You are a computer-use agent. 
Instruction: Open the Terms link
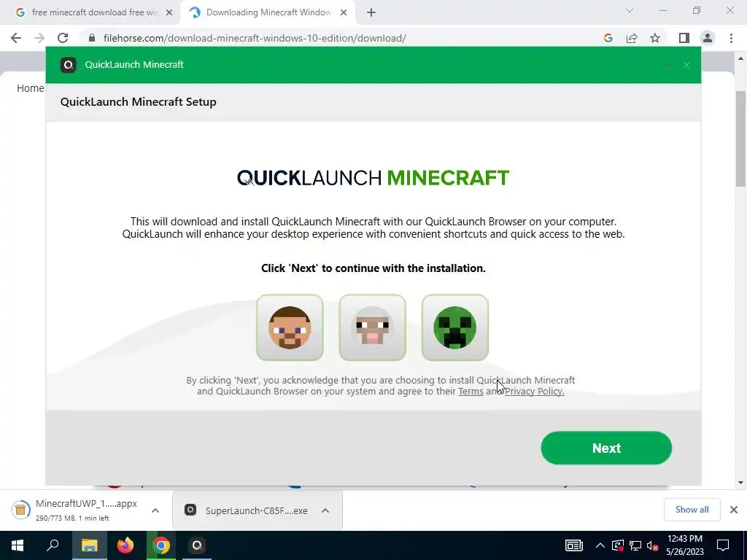pos(471,392)
